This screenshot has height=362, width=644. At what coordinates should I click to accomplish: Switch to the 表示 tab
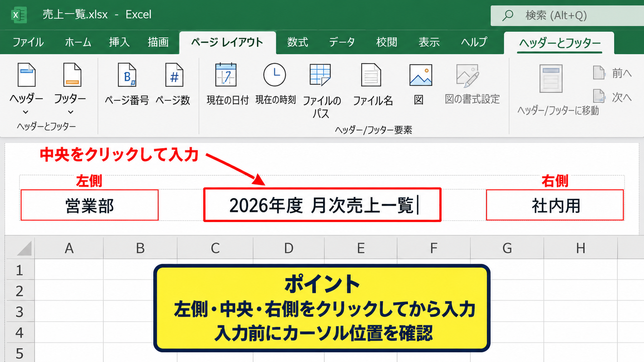429,42
